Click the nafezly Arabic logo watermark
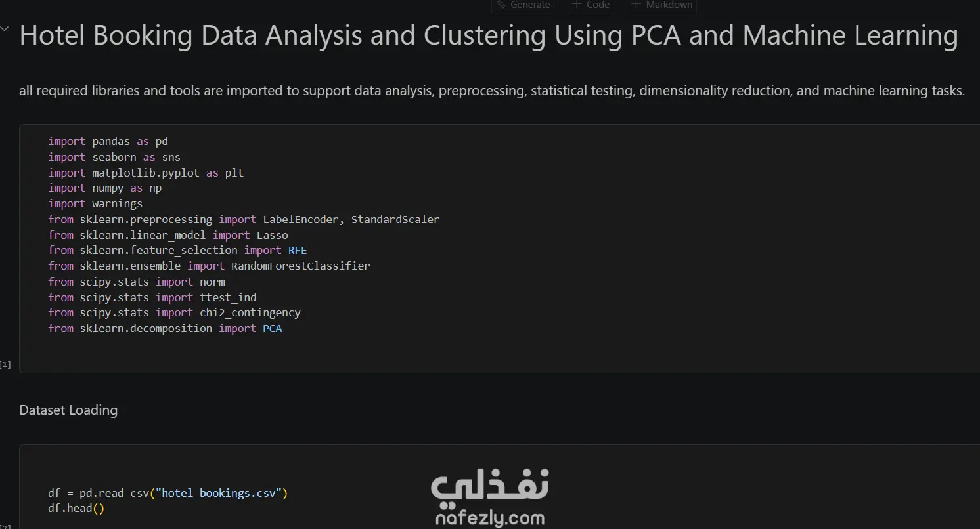Screen dimensions: 980x529 (490, 487)
